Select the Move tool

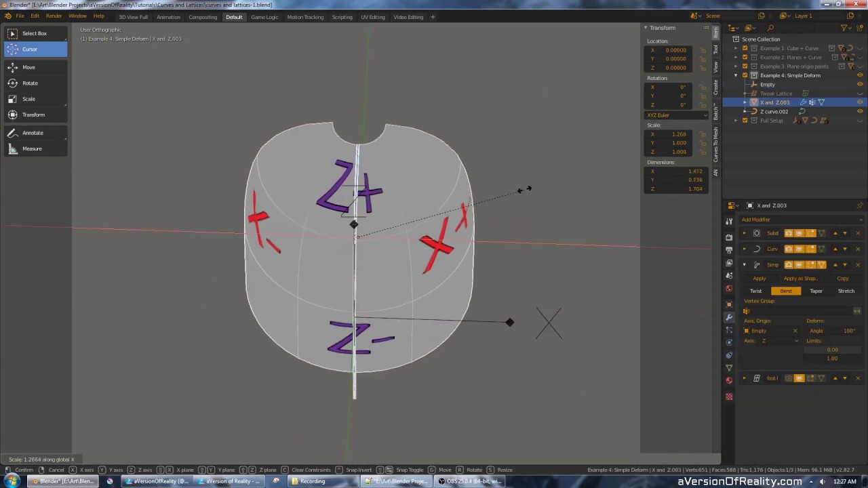pos(35,67)
